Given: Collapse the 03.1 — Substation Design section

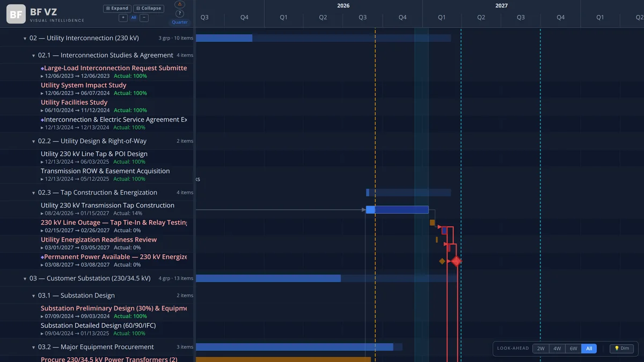Looking at the screenshot, I should click(33, 296).
